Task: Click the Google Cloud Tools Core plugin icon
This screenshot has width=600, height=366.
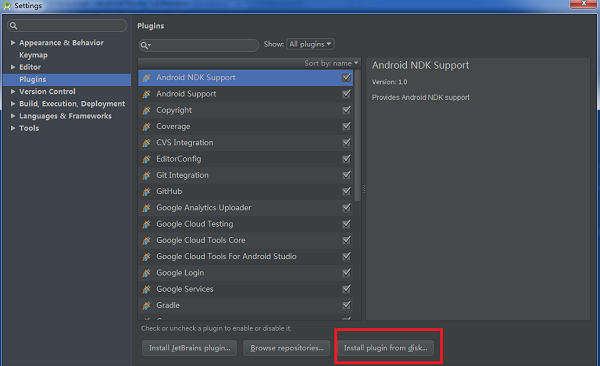Action: (147, 240)
